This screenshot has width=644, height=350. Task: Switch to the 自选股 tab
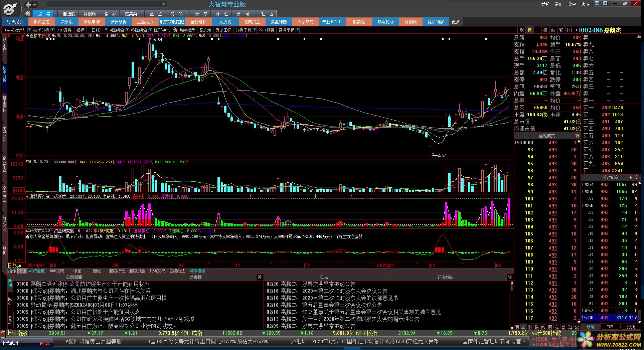[69, 14]
